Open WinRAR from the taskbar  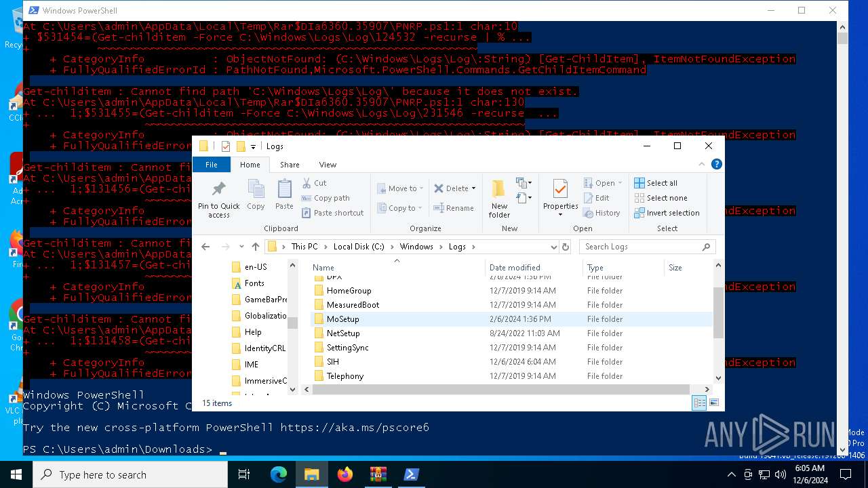click(x=378, y=474)
